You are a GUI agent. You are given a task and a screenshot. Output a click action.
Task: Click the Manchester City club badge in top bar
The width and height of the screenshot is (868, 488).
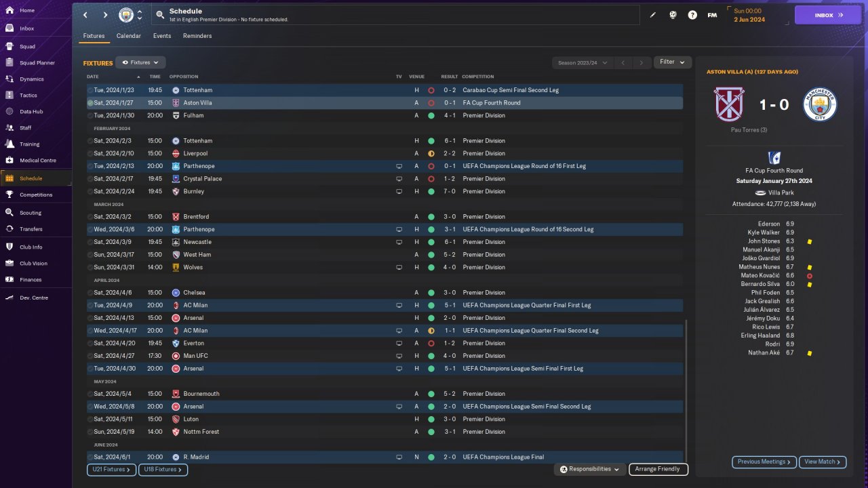[126, 15]
